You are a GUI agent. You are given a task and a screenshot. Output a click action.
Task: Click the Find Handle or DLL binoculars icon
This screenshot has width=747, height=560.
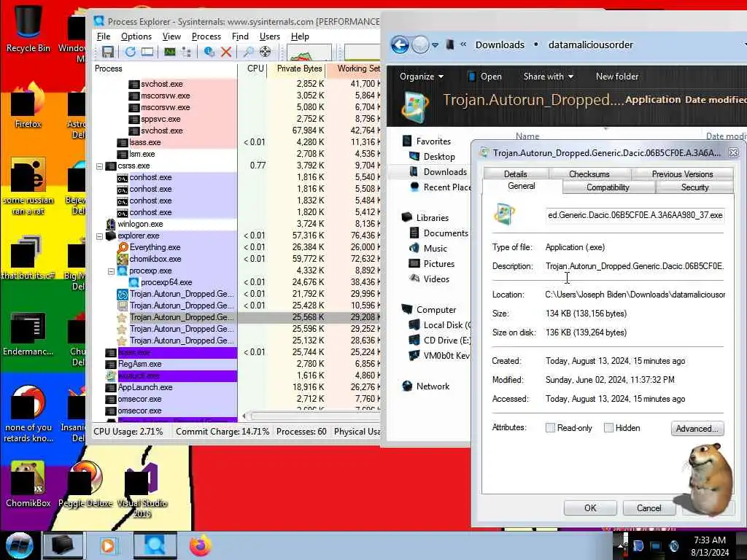pos(248,52)
